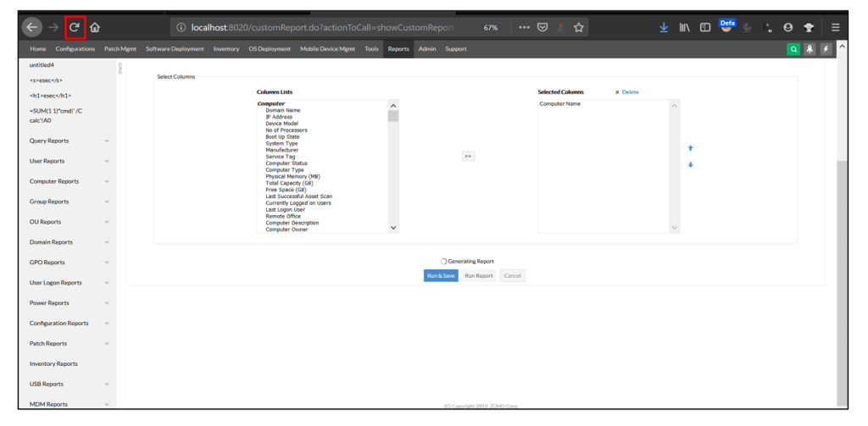Viewport: 868px width, 426px height.
Task: Open the Firefox library icon
Action: coord(685,27)
